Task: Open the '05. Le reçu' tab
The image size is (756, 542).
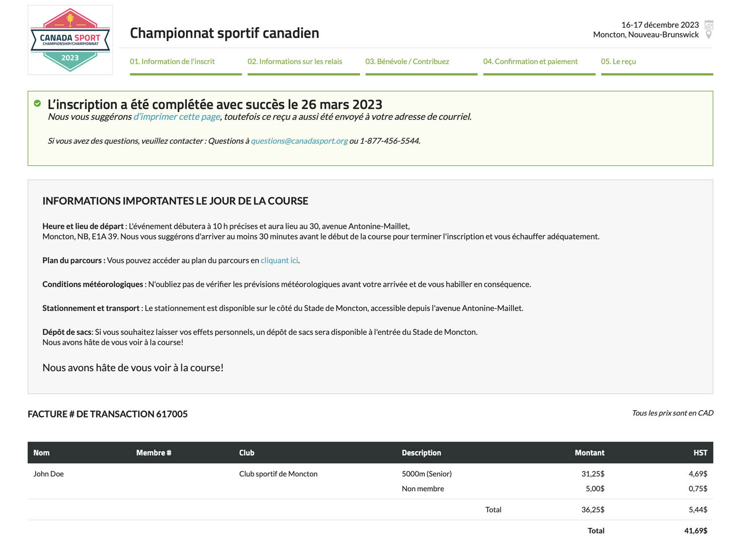Action: click(x=618, y=62)
